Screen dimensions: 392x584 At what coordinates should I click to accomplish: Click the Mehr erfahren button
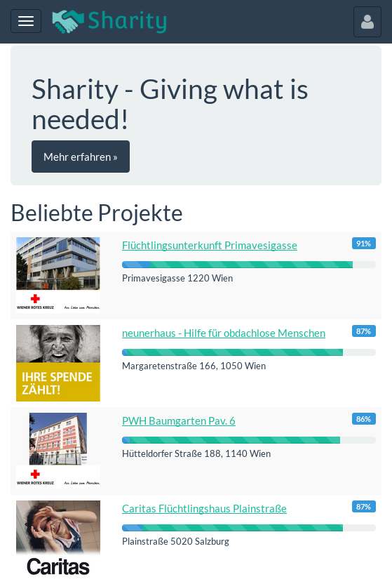(x=81, y=157)
